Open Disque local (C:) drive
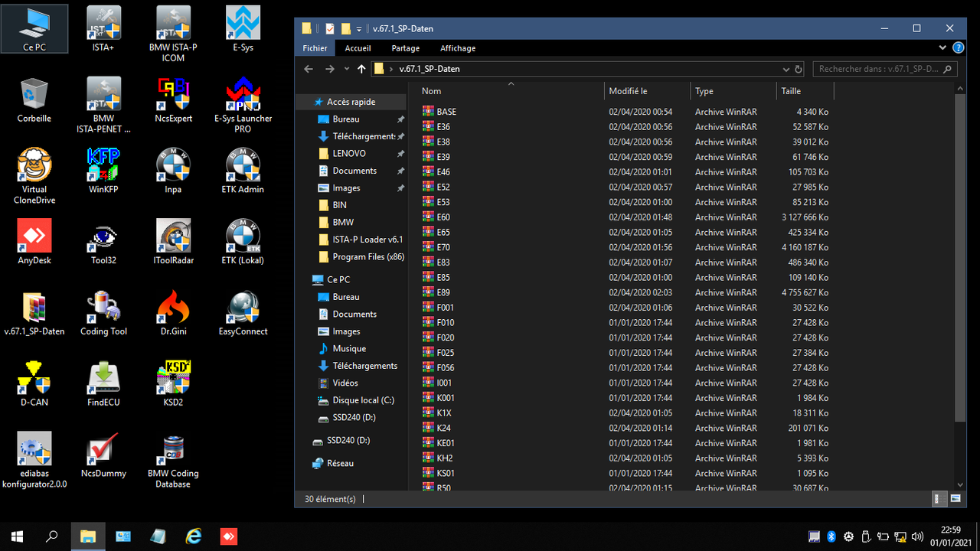The height and width of the screenshot is (551, 980). (356, 400)
